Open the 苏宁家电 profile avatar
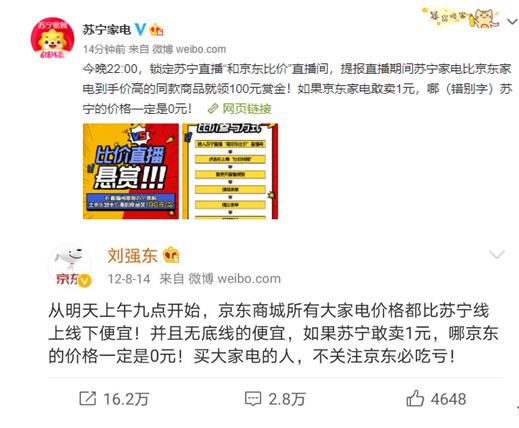519x428 pixels. [x=52, y=39]
